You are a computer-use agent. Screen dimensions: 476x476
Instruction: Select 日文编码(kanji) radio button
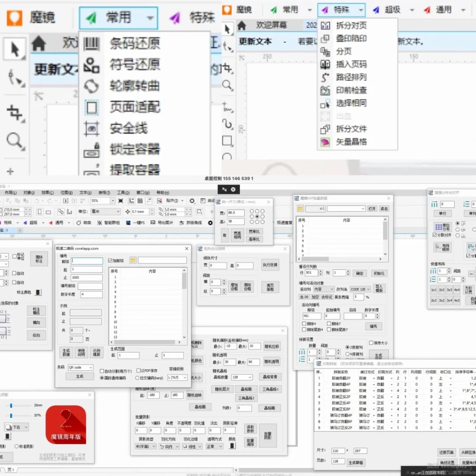click(137, 378)
